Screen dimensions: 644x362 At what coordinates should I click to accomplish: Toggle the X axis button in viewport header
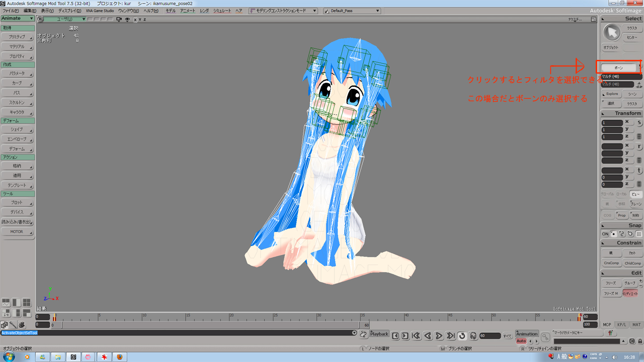click(135, 20)
